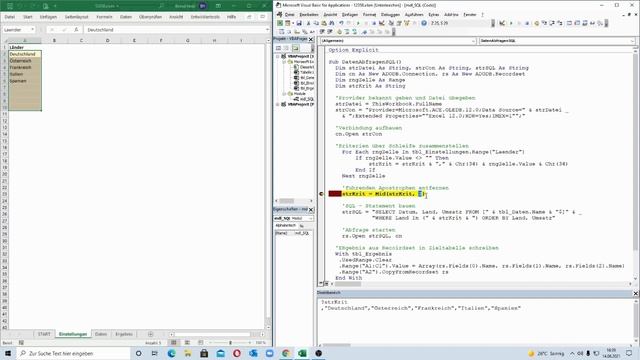Close the Direktbereich immediate window
This screenshot has height=360, width=640.
pos(636,293)
